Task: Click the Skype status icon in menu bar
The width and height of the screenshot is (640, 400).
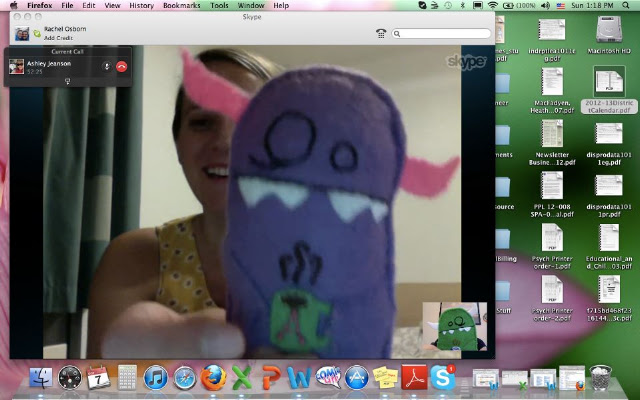Action: pos(422,5)
